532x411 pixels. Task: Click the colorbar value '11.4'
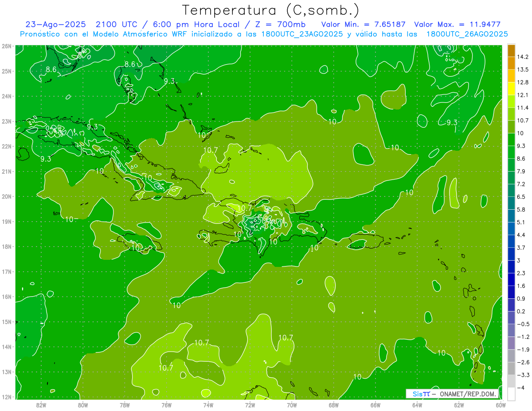tap(522, 108)
